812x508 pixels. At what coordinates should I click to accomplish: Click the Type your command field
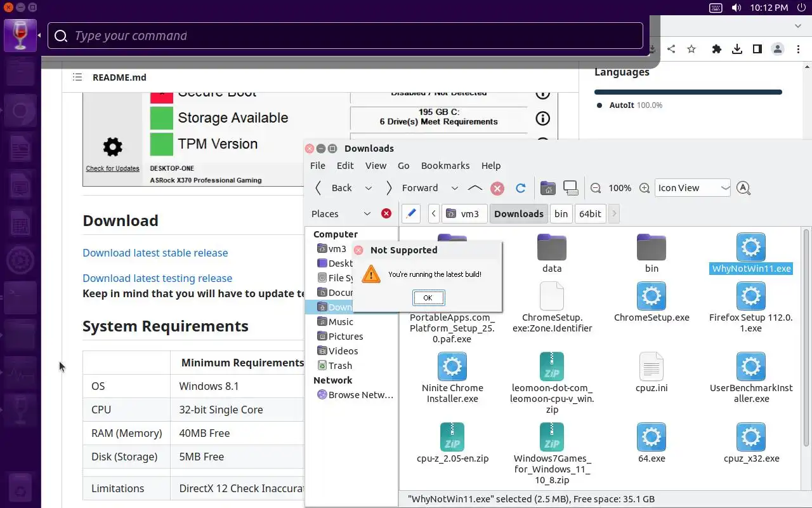345,36
